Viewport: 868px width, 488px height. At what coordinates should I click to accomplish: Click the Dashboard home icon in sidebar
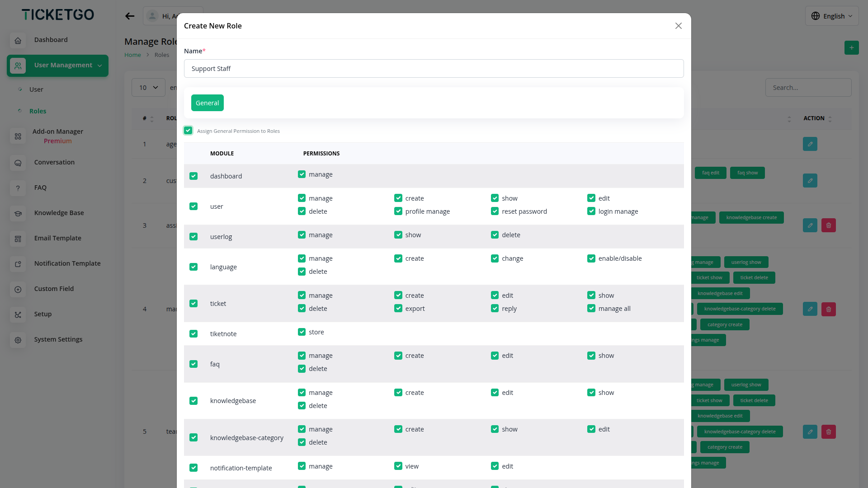tap(18, 40)
